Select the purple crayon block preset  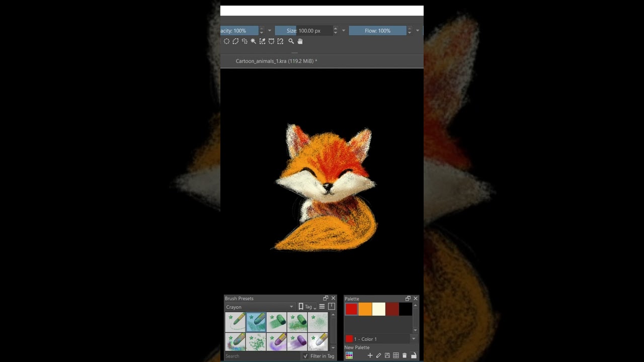point(297,342)
